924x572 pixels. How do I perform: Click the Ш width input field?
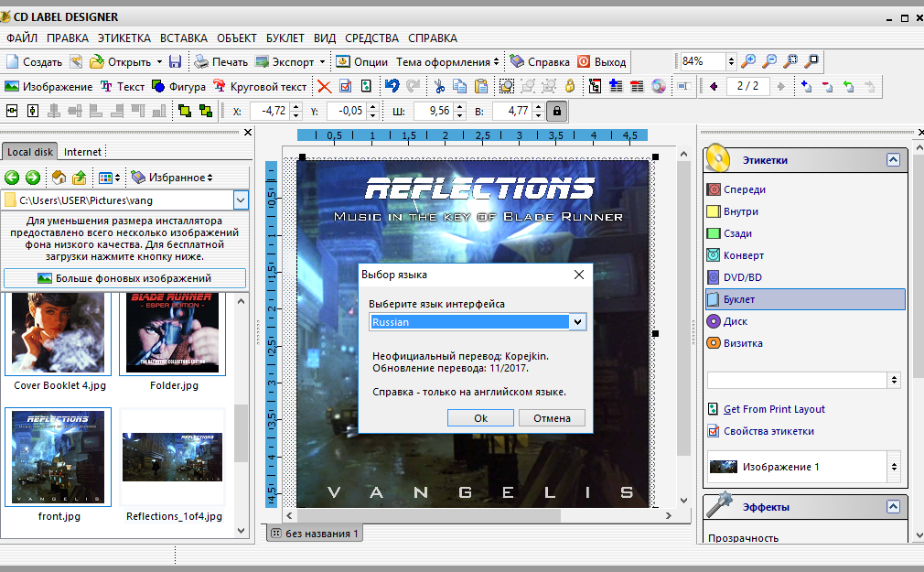click(x=434, y=111)
